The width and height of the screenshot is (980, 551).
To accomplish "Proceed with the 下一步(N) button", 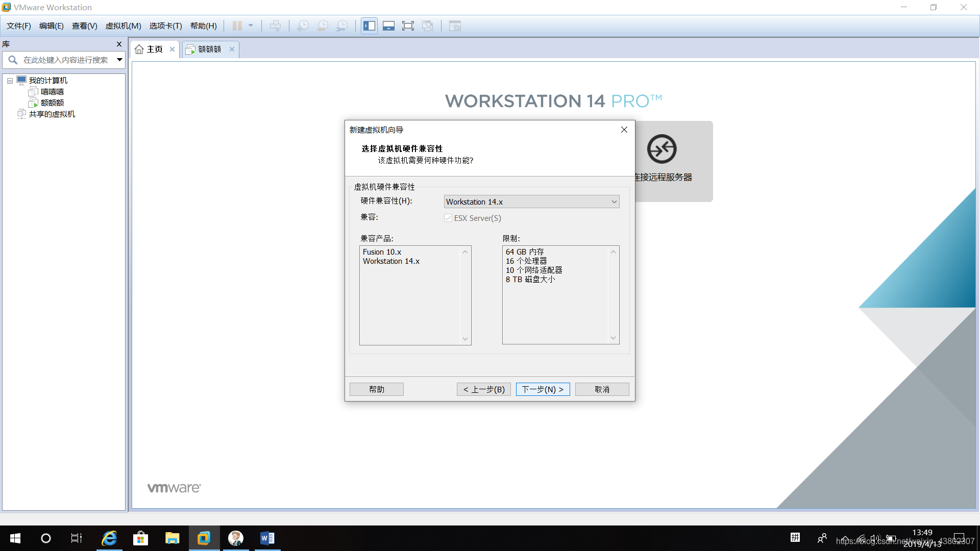I will click(x=543, y=389).
